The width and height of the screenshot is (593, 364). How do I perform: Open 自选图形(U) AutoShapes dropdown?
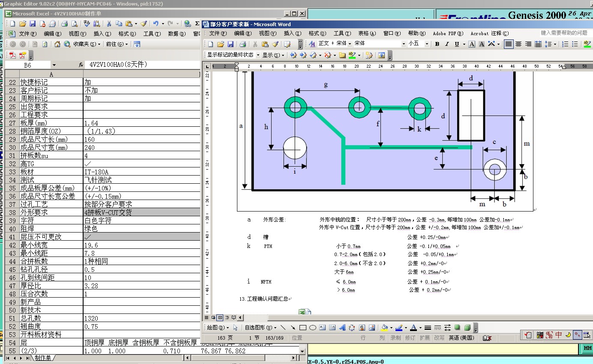click(x=261, y=328)
